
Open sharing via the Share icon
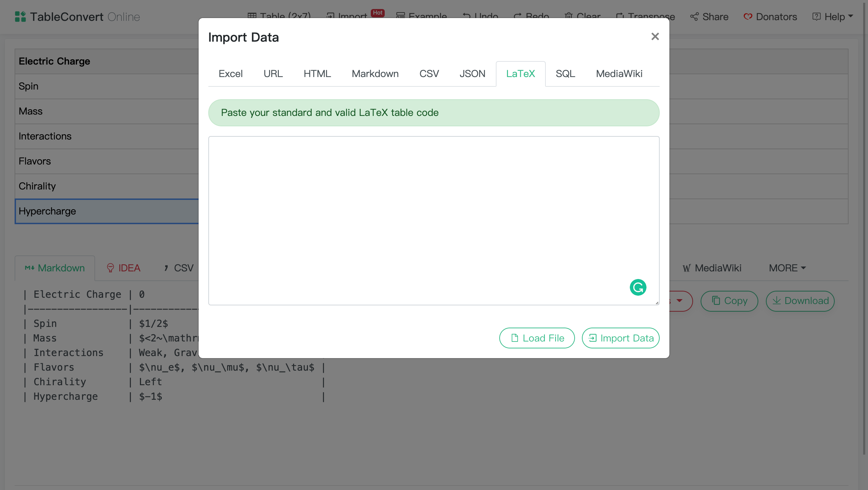point(694,16)
